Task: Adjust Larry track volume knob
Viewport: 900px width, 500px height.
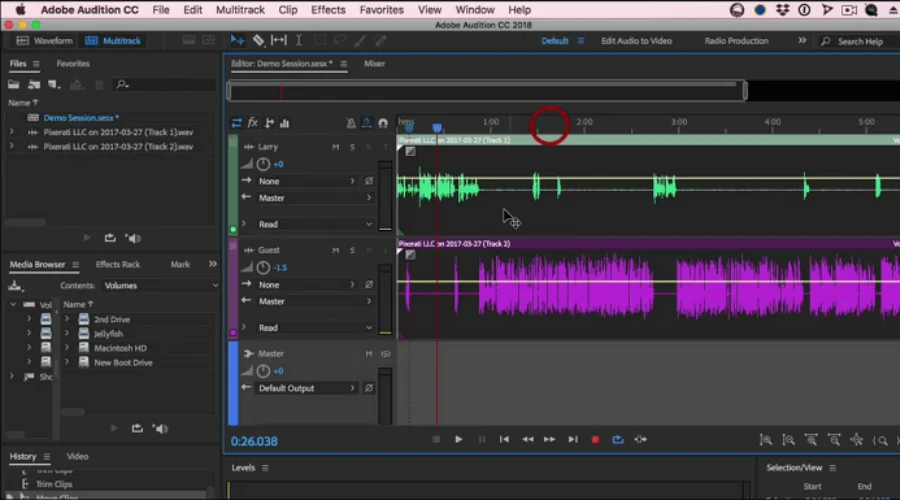Action: click(x=263, y=164)
